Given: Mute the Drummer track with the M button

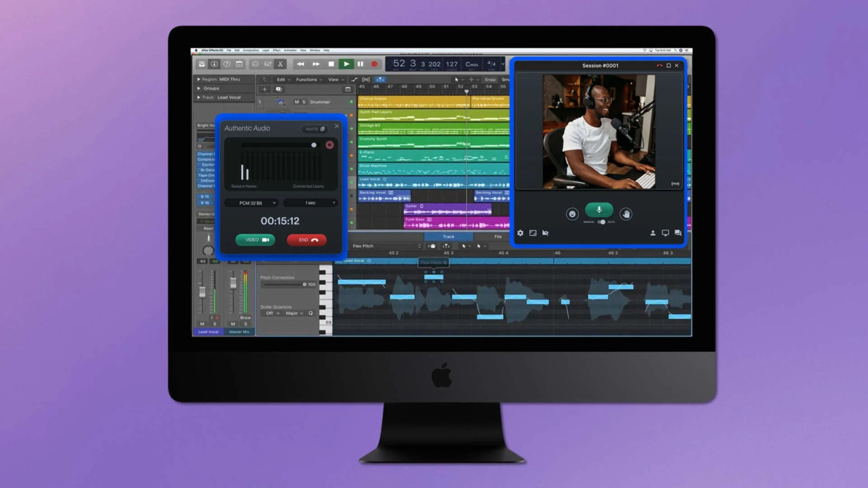Looking at the screenshot, I should click(297, 102).
